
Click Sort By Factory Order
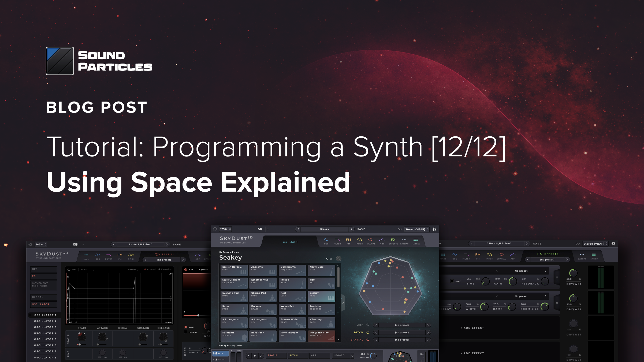click(230, 345)
